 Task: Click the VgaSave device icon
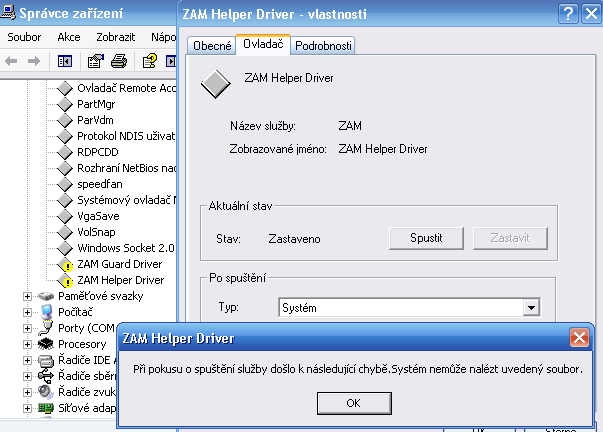65,216
